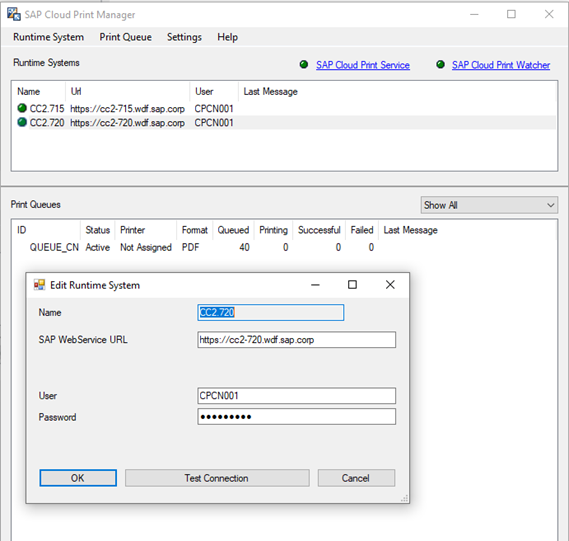The width and height of the screenshot is (569, 541).
Task: Click the CPCN001 user cell for CC2.720
Action: pos(214,123)
